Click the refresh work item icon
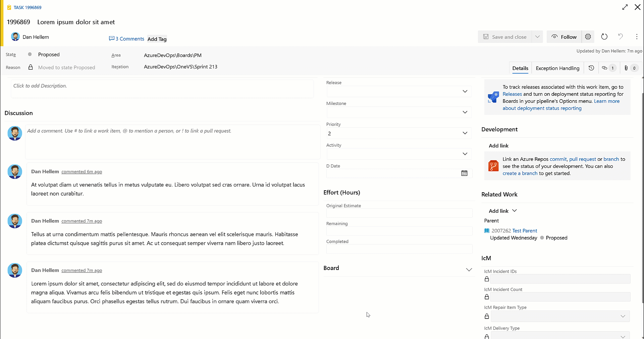644x339 pixels. [x=604, y=37]
